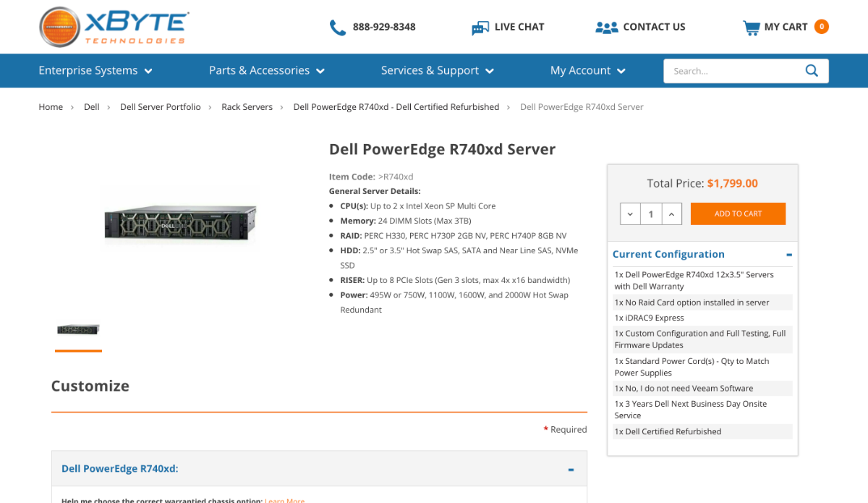Click '1x Standard Power Cord(s)' row
The image size is (868, 503).
[x=702, y=367]
